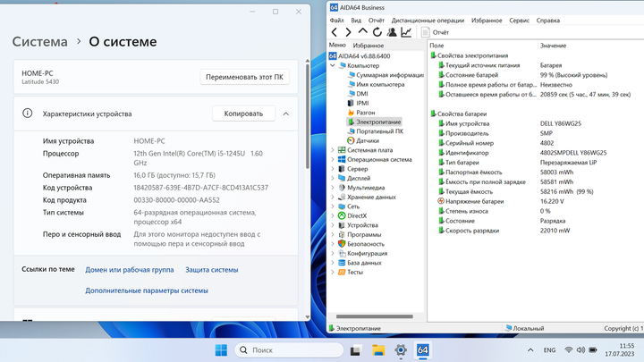Open Settings gear in taskbar
The width and height of the screenshot is (644, 362).
pyautogui.click(x=401, y=350)
